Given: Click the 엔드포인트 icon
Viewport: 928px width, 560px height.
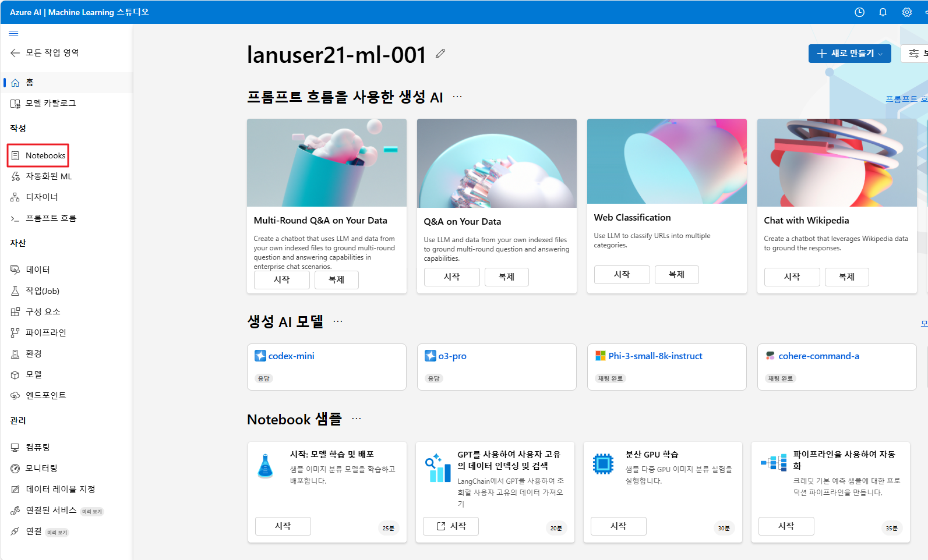Looking at the screenshot, I should (x=15, y=395).
